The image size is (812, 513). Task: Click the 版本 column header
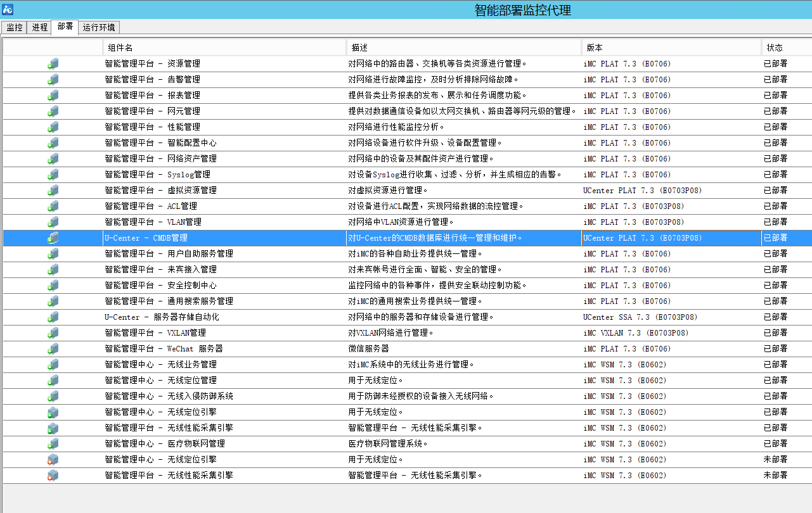[672, 47]
